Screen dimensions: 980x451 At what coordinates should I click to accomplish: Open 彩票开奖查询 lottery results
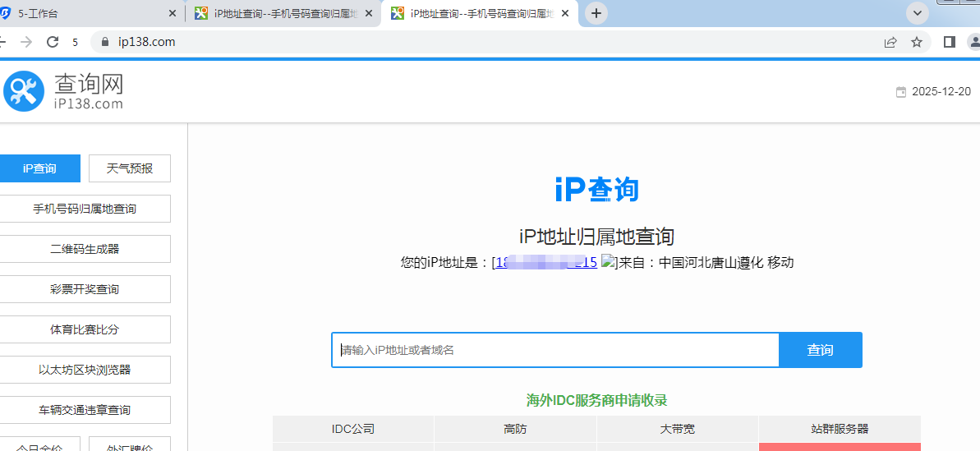(x=85, y=289)
